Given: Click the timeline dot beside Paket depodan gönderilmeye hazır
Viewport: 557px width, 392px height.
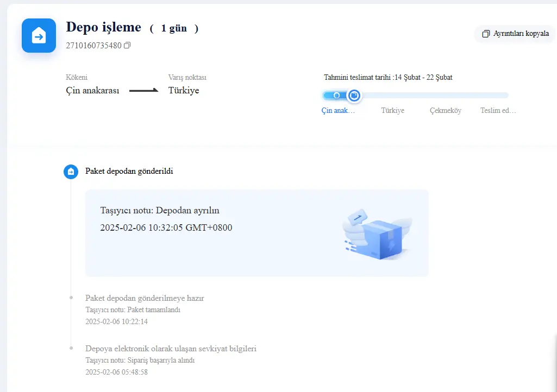Looking at the screenshot, I should [71, 298].
